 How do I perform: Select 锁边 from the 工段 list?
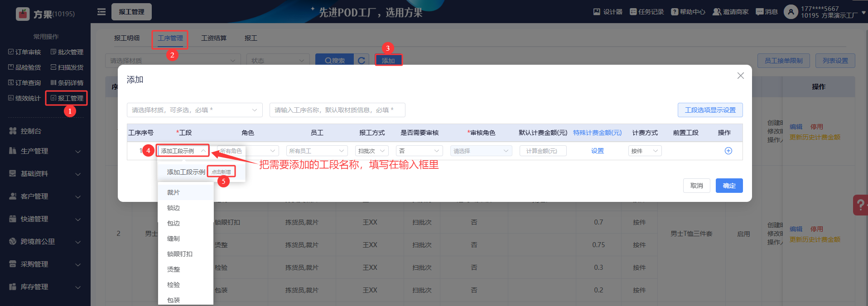(x=174, y=208)
